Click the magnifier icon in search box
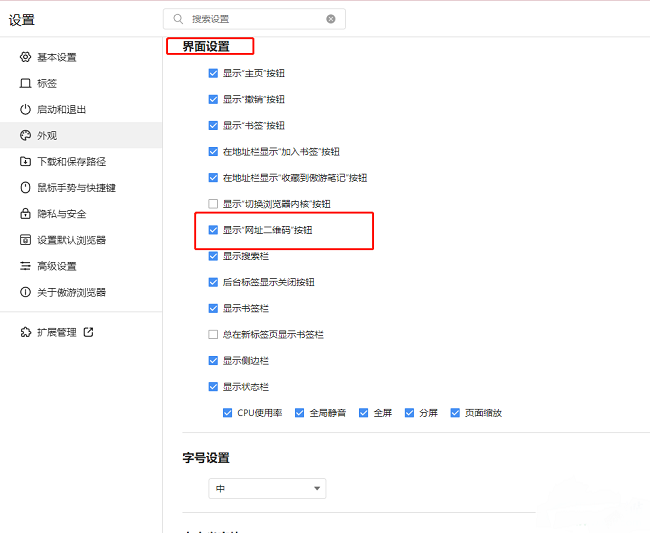This screenshot has height=533, width=650. coord(178,19)
